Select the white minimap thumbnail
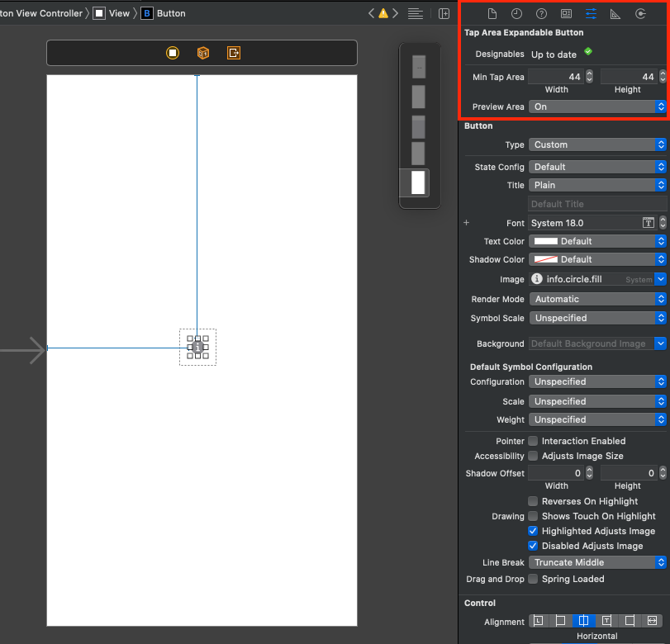The height and width of the screenshot is (644, 670). [418, 182]
